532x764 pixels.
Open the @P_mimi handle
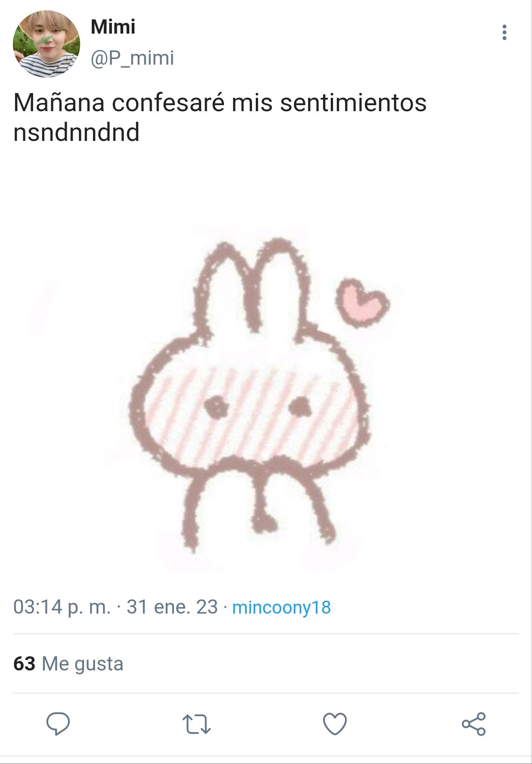coord(132,58)
